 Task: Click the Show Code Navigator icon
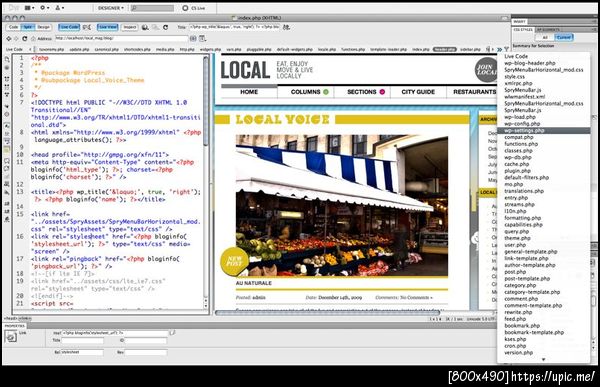(x=7, y=68)
